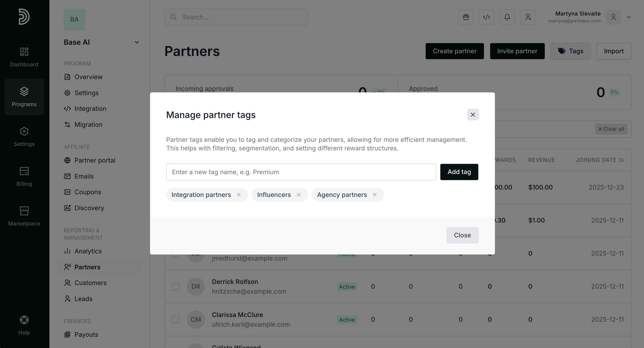Remove the Integration partners tag

[238, 195]
